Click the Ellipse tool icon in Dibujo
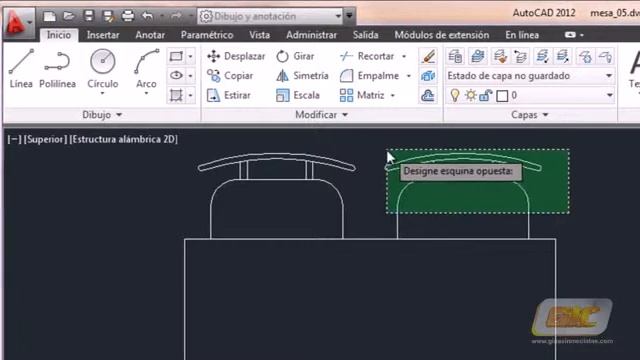640x360 pixels. coord(176,76)
